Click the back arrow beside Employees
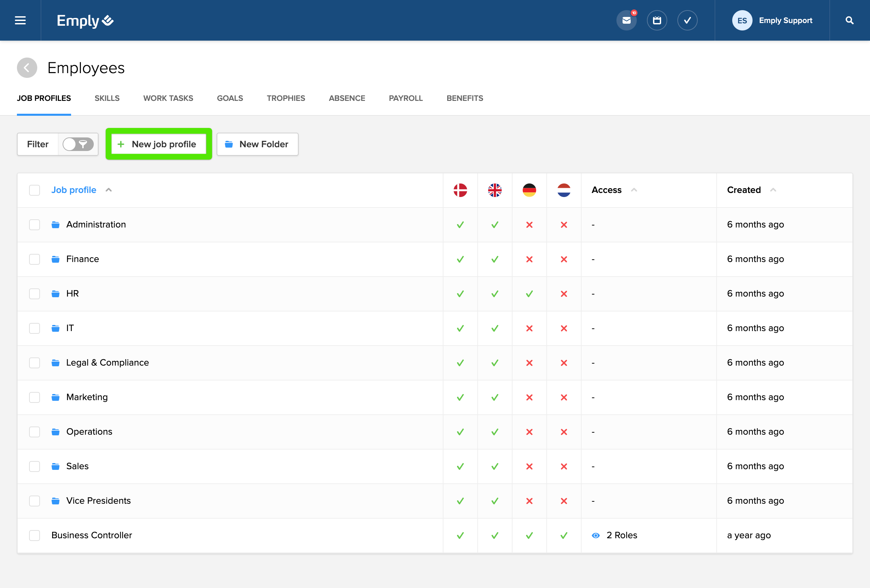Viewport: 870px width, 588px height. [27, 68]
